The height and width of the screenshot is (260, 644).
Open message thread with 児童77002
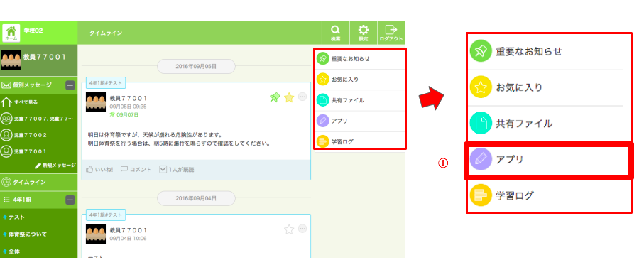(24, 135)
